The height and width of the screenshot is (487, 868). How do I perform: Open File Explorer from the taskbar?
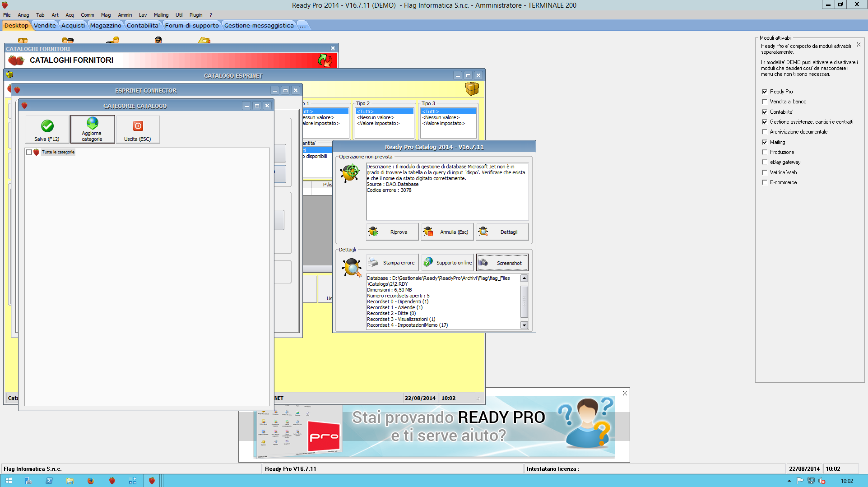click(x=70, y=481)
